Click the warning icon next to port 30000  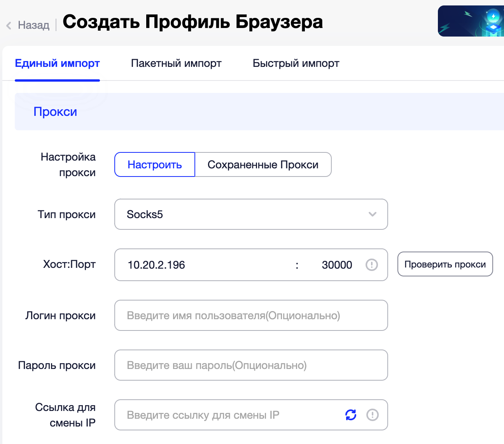tap(371, 265)
